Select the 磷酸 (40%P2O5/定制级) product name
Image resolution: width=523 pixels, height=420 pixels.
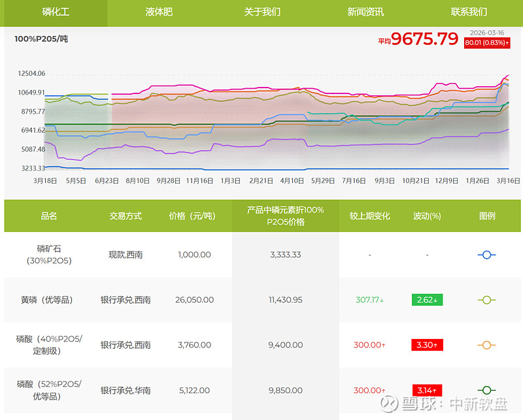click(x=49, y=345)
